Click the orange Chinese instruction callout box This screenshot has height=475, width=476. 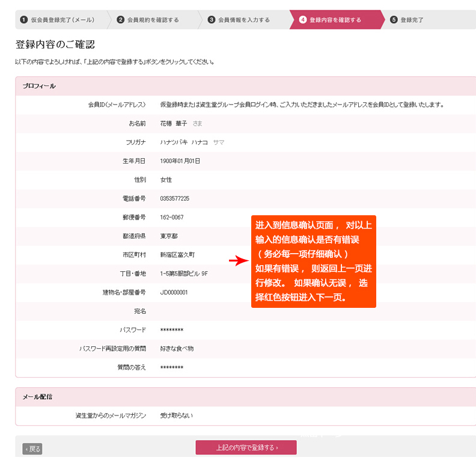[x=313, y=262]
